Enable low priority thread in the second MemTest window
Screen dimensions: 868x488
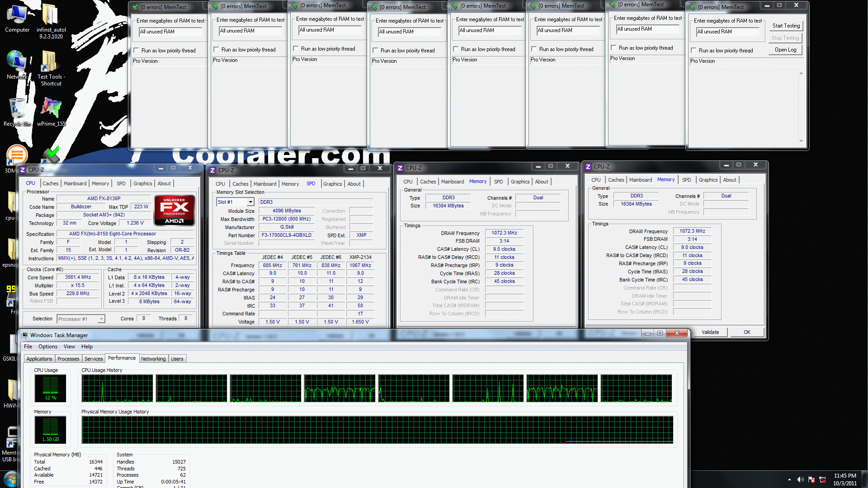(216, 50)
